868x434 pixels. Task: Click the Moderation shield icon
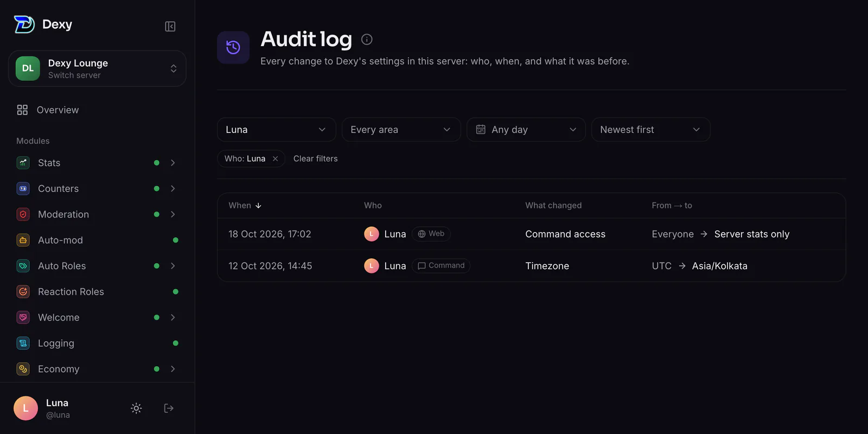pos(23,214)
